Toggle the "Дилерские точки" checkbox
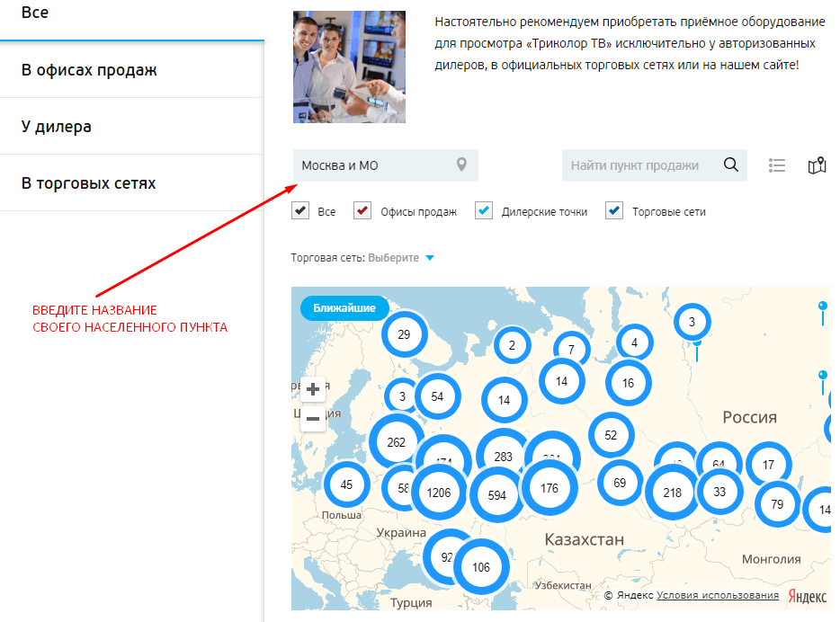840x622 pixels. click(484, 211)
